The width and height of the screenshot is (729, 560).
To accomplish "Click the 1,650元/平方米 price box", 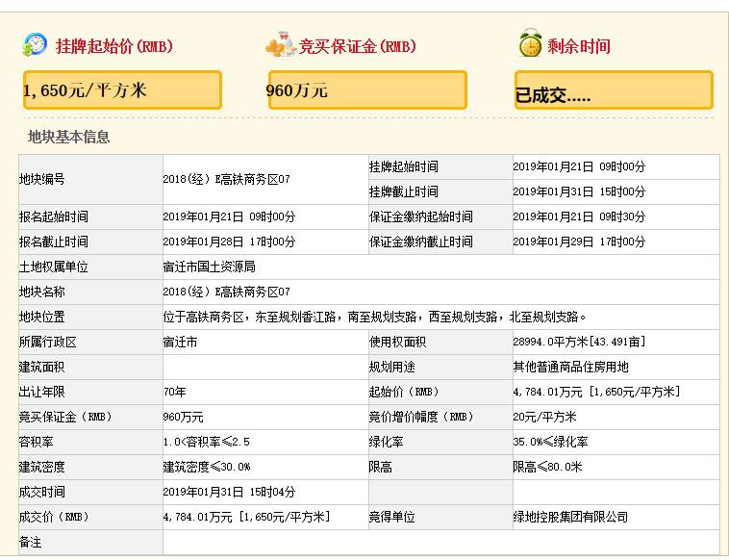I will point(122,90).
